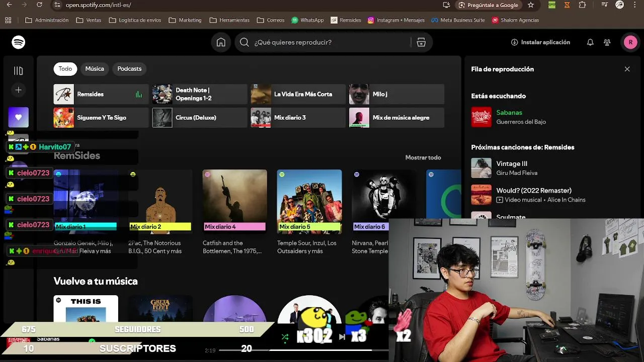The image size is (644, 362).
Task: Open the Mix diario 3 tile
Action: [298, 118]
